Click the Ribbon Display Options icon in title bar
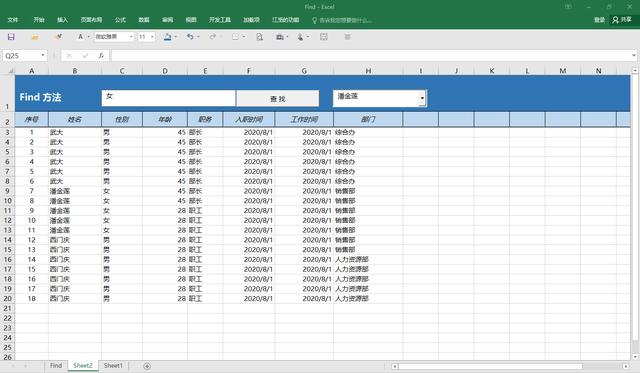 tap(568, 7)
